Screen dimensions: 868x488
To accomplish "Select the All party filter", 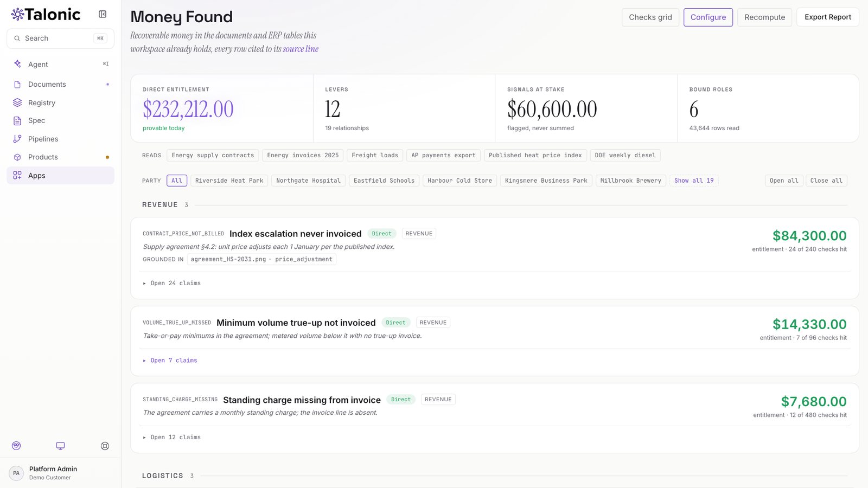I will click(x=177, y=181).
